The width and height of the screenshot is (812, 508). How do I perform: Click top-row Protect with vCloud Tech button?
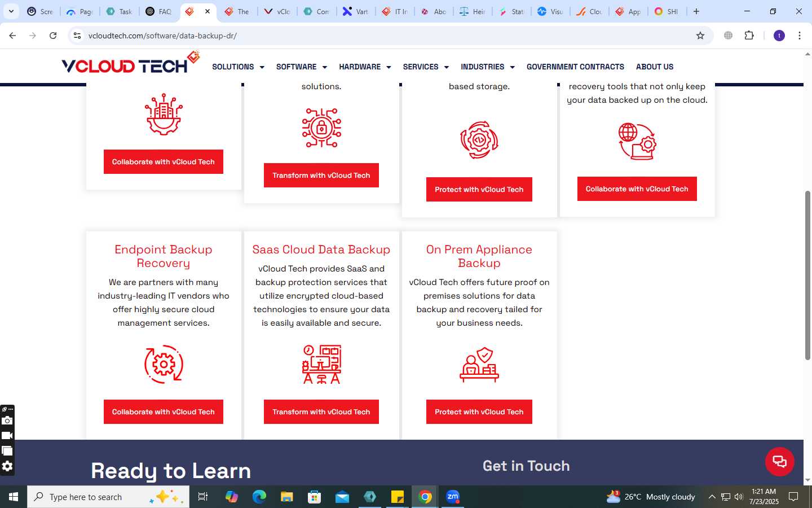tap(479, 189)
